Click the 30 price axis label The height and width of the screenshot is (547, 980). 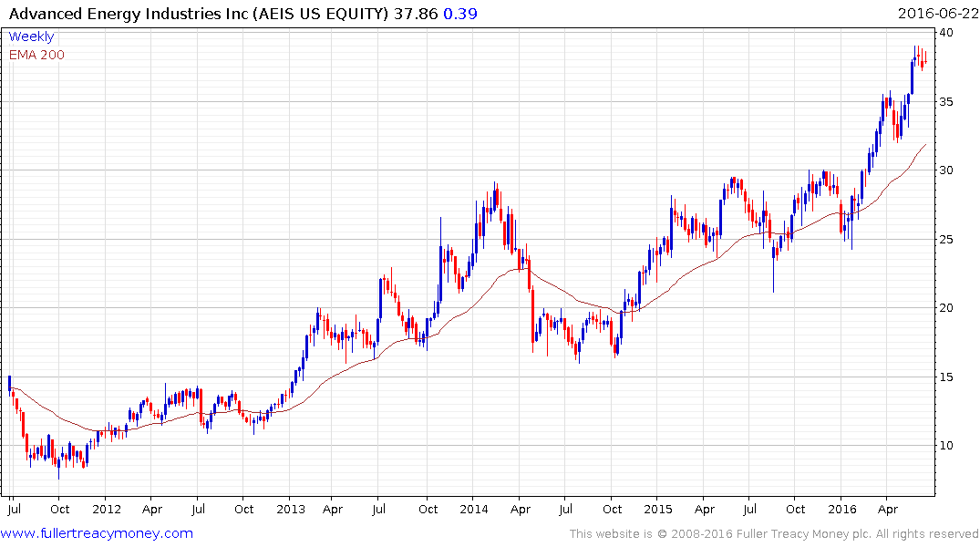coord(946,170)
